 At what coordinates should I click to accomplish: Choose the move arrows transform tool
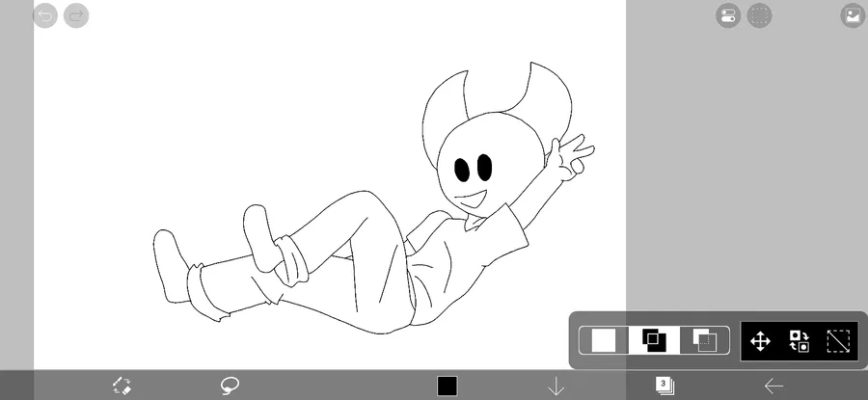tap(760, 341)
